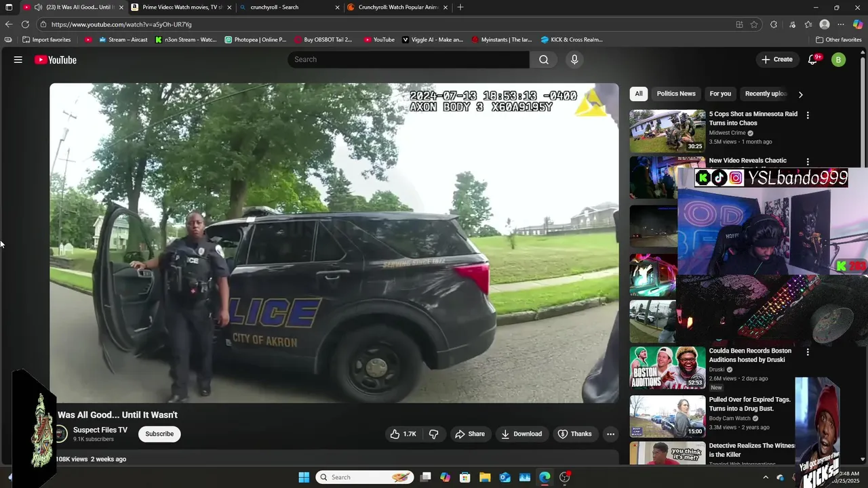
Task: Click the Thanks button
Action: coord(574,434)
